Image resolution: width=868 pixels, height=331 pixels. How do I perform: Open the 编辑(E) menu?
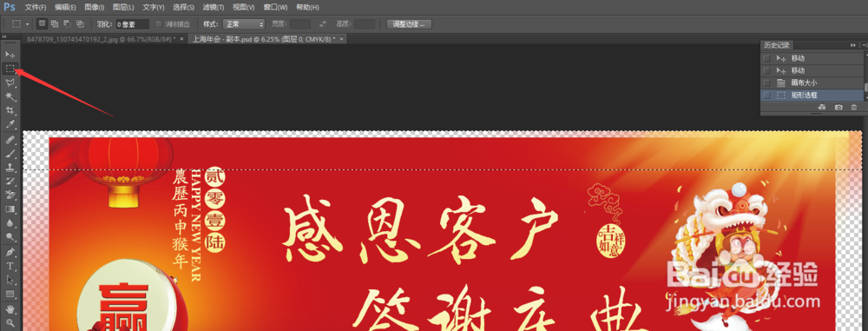65,7
